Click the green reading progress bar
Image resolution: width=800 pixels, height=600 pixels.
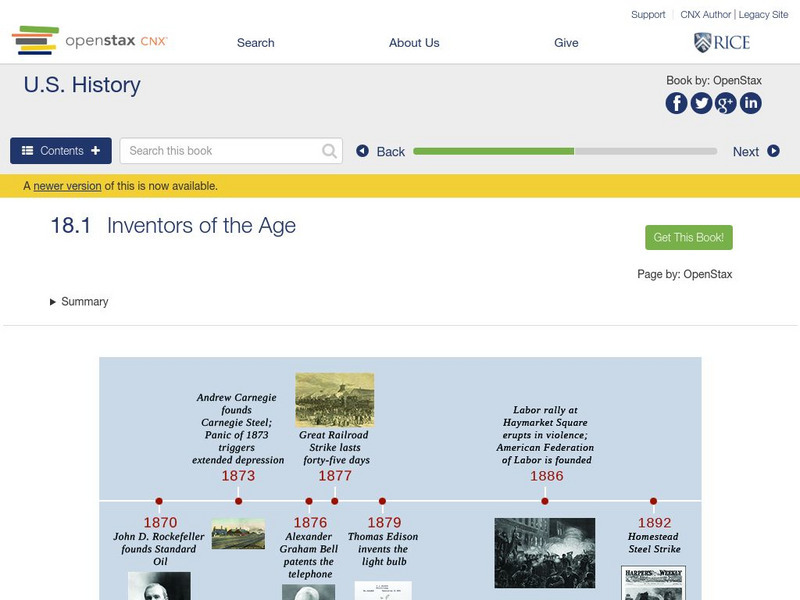point(495,151)
